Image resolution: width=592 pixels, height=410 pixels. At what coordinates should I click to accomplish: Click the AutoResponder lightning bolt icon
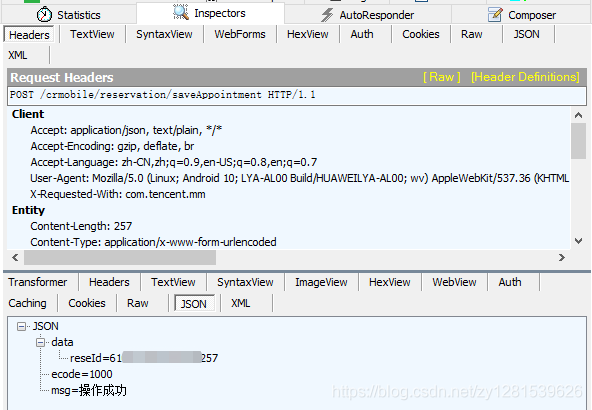[x=327, y=15]
